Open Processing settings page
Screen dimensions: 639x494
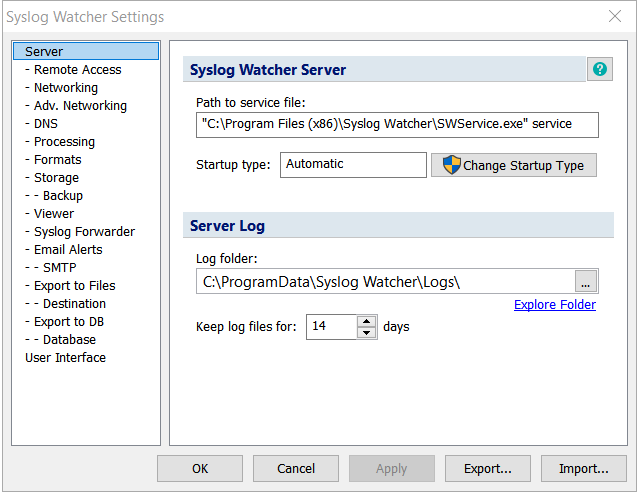point(64,141)
